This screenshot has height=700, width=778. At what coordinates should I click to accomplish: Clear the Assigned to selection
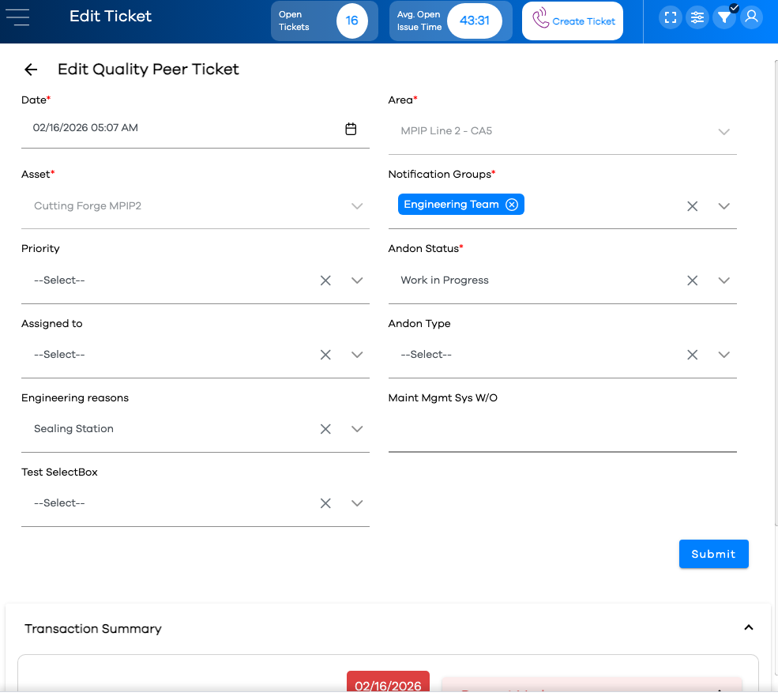(325, 355)
